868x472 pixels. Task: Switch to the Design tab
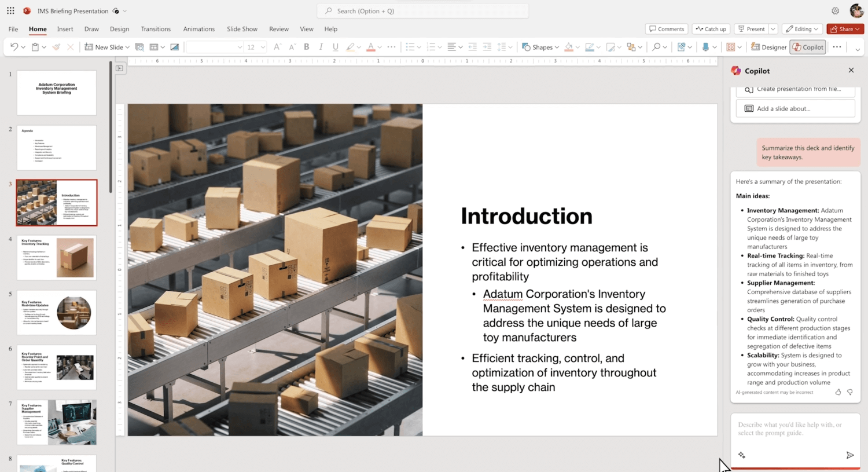119,29
